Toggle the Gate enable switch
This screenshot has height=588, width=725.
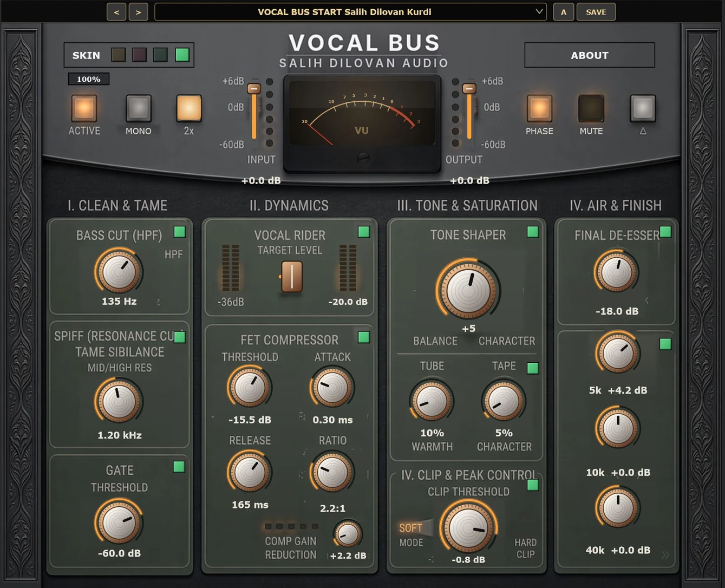(x=179, y=467)
